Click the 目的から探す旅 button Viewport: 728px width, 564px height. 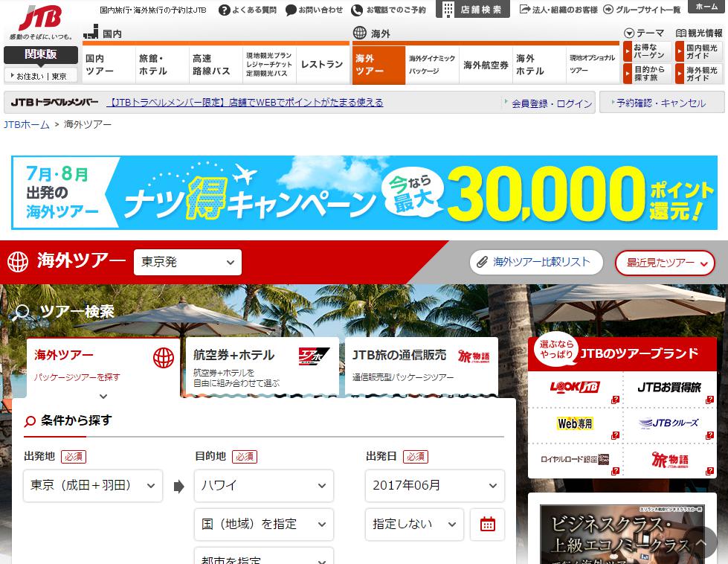[x=647, y=74]
